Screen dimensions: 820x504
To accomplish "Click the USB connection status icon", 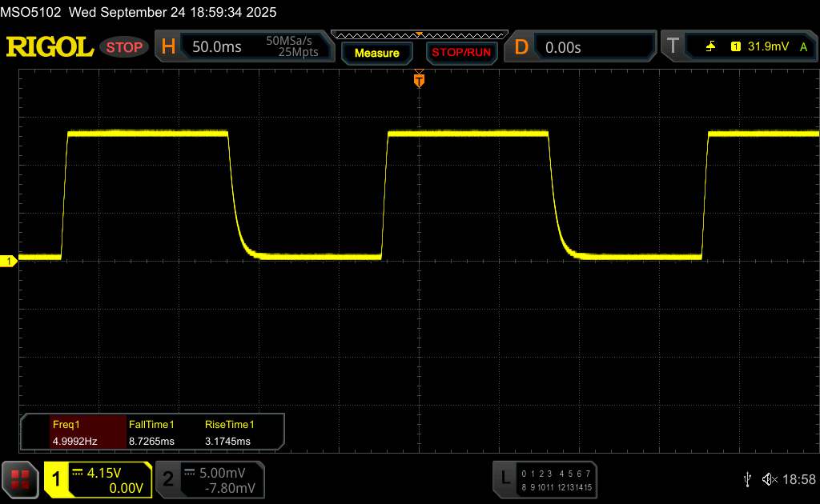I will tap(748, 479).
